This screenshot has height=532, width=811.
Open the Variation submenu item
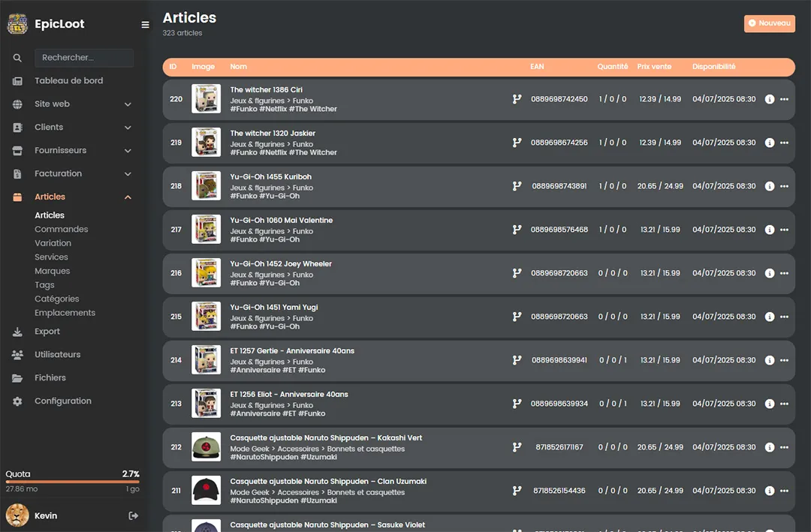coord(53,243)
